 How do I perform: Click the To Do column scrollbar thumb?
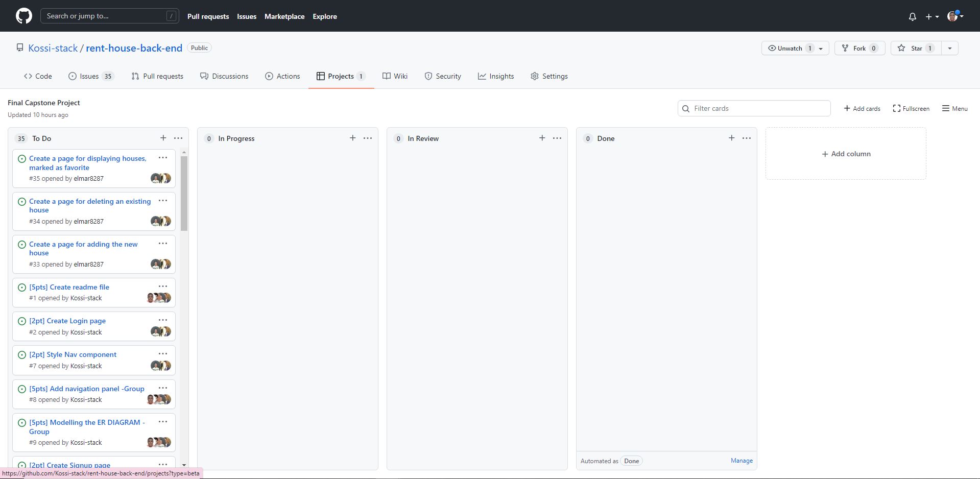click(184, 193)
